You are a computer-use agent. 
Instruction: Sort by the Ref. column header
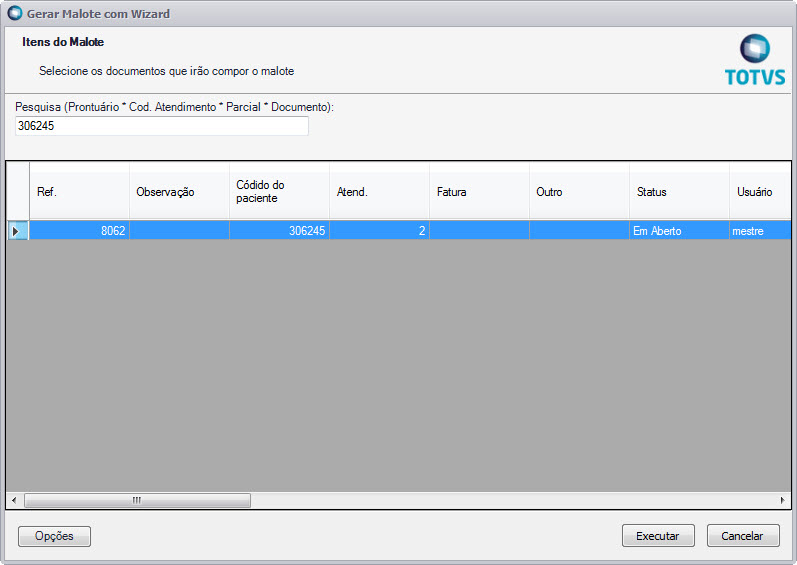(79, 192)
